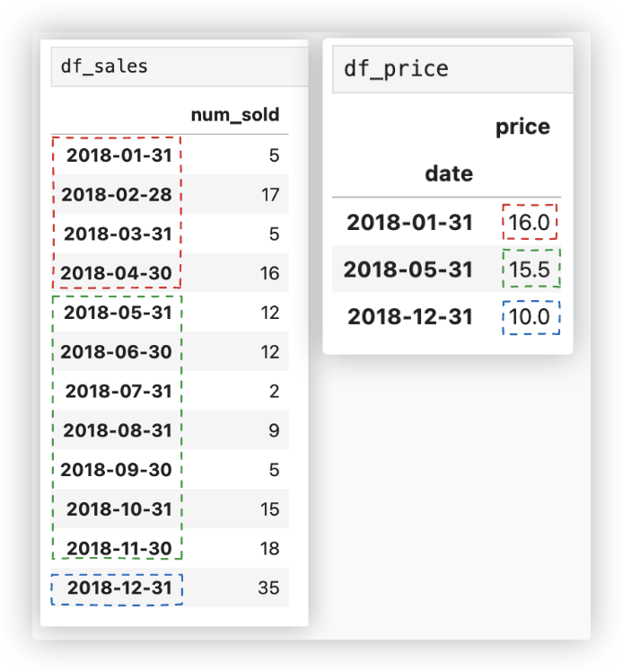
Task: Click the date index header label
Action: point(449,172)
